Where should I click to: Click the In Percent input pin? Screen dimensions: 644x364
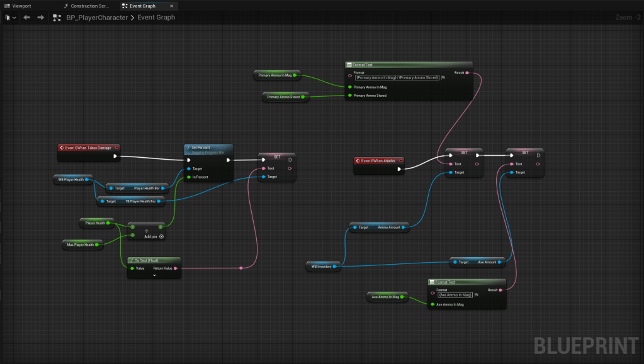tap(188, 177)
